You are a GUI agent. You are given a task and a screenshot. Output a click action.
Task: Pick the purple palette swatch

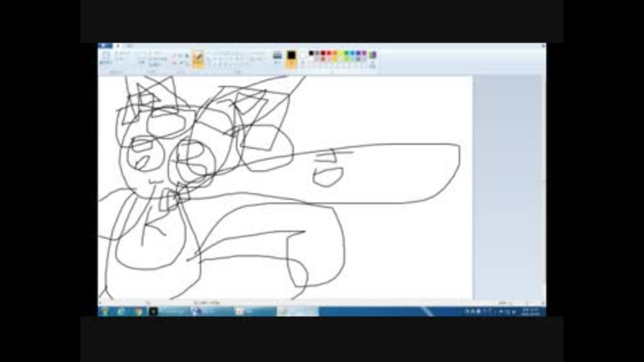(x=364, y=53)
